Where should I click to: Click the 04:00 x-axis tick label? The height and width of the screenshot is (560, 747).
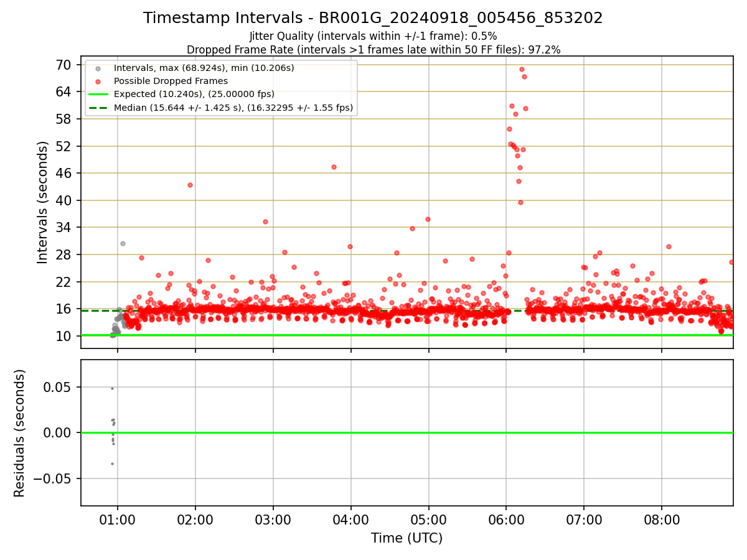(x=351, y=519)
